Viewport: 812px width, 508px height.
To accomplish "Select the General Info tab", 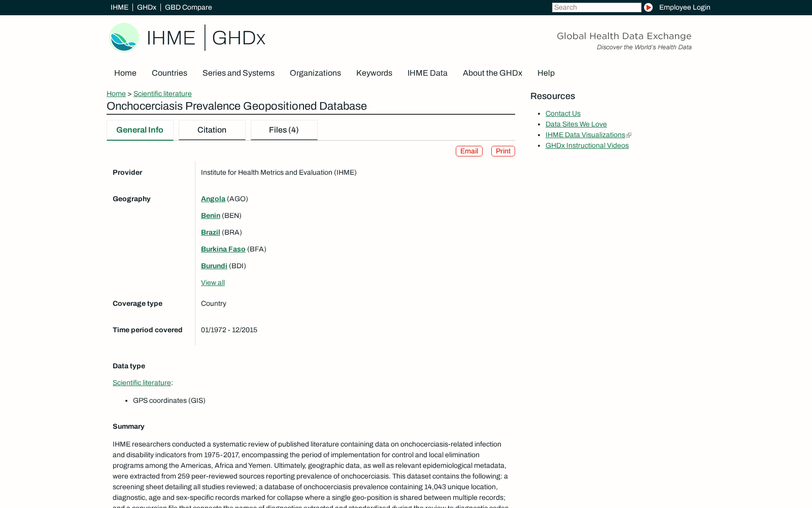I will coord(140,130).
